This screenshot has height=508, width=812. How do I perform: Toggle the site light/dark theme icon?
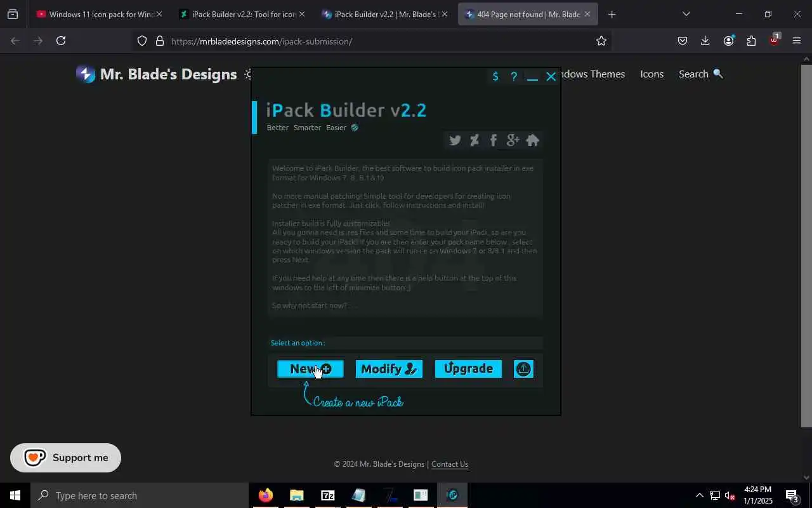click(x=247, y=74)
